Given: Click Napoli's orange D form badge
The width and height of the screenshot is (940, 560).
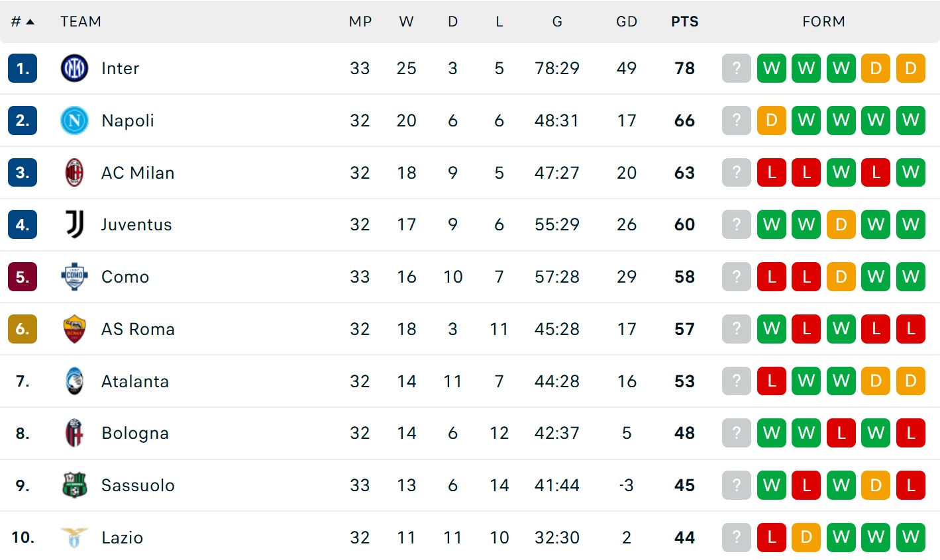Looking at the screenshot, I should [771, 120].
